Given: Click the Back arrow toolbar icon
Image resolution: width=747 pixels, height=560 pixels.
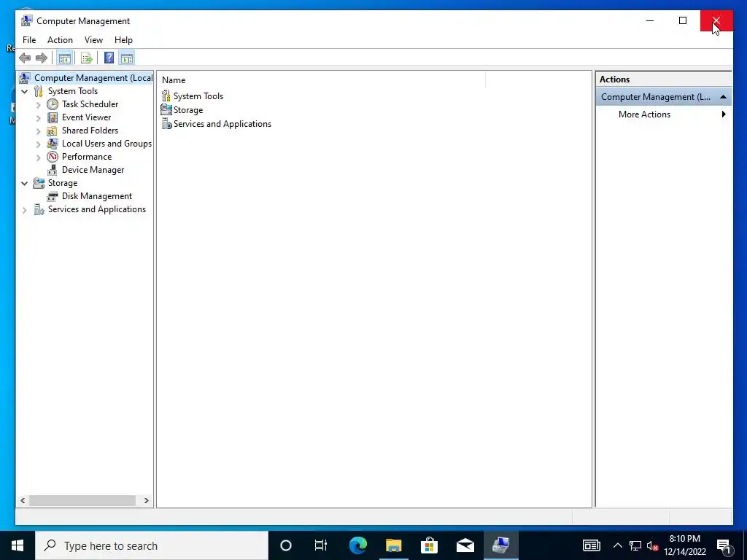Looking at the screenshot, I should [25, 58].
